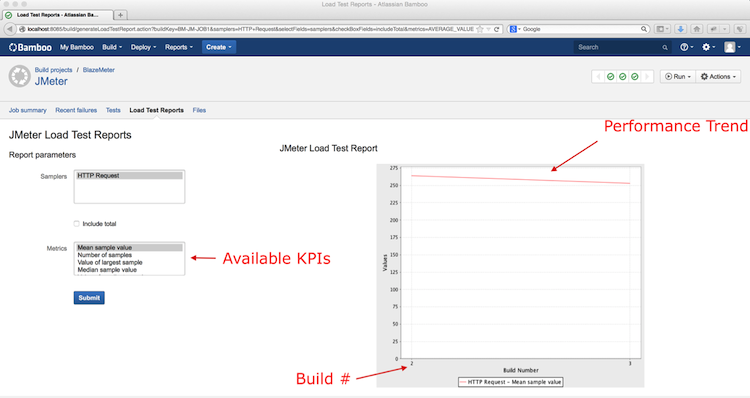
Task: Open the Actions dropdown
Action: pyautogui.click(x=718, y=77)
